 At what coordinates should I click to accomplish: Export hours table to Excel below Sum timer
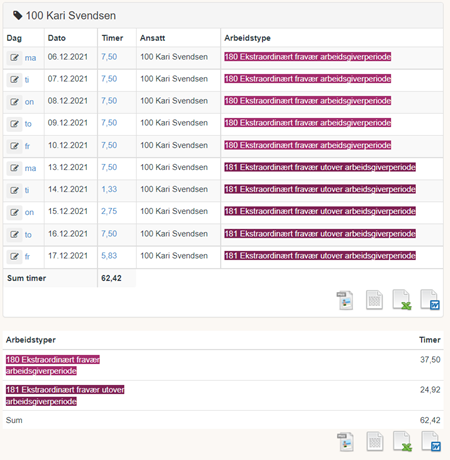pyautogui.click(x=402, y=300)
